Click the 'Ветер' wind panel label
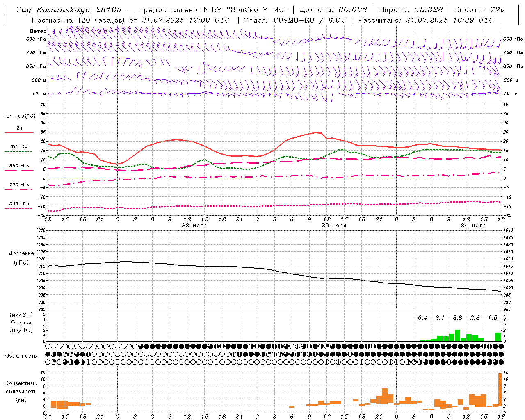The height and width of the screenshot is (420, 525). coord(38,31)
